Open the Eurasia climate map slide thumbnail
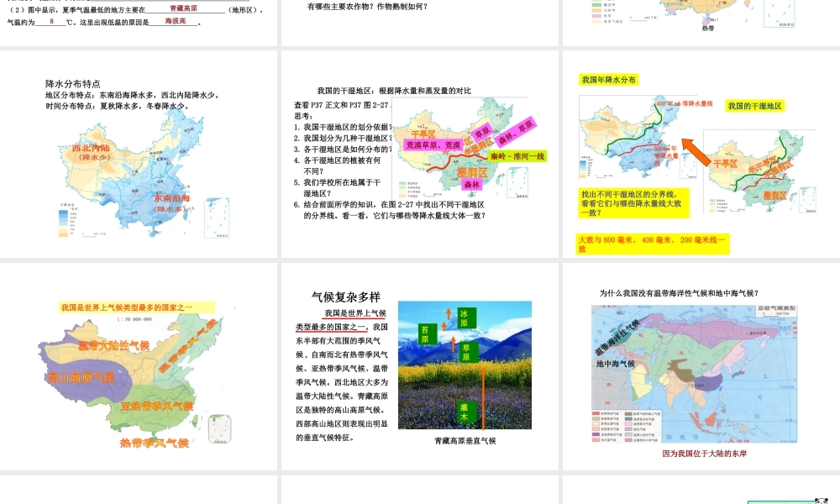Viewport: 840px width, 504px height. tap(701, 366)
